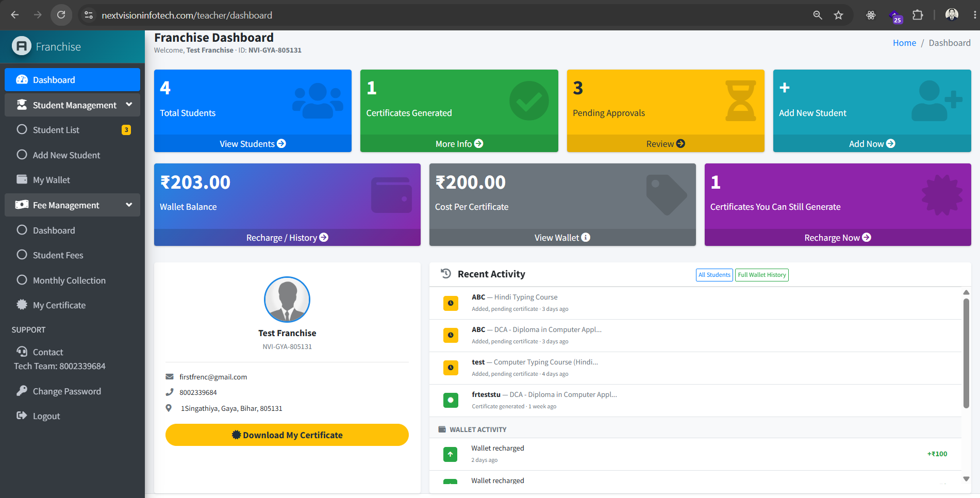
Task: Log out using the sidebar Logout item
Action: pos(72,416)
